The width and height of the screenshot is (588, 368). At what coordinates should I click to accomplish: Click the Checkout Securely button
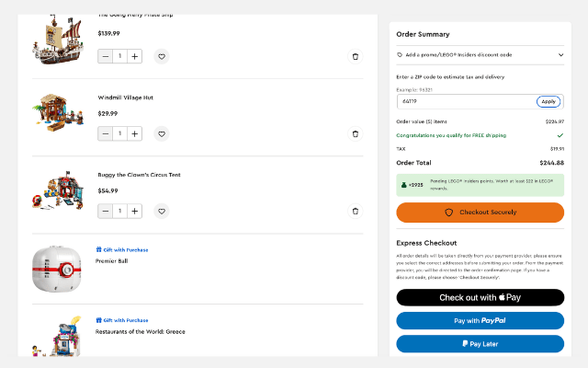click(480, 213)
